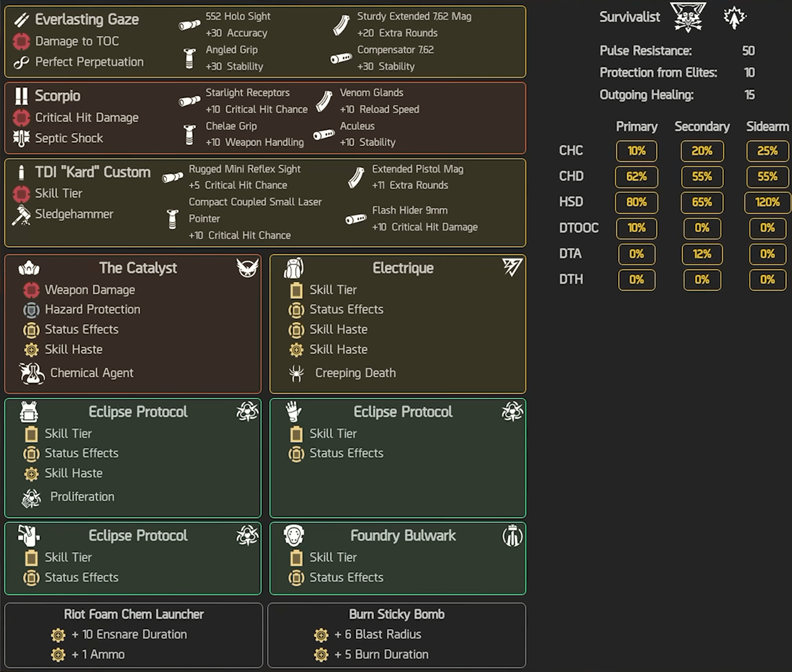Select the Sidearm column header
792x672 pixels.
click(x=767, y=126)
